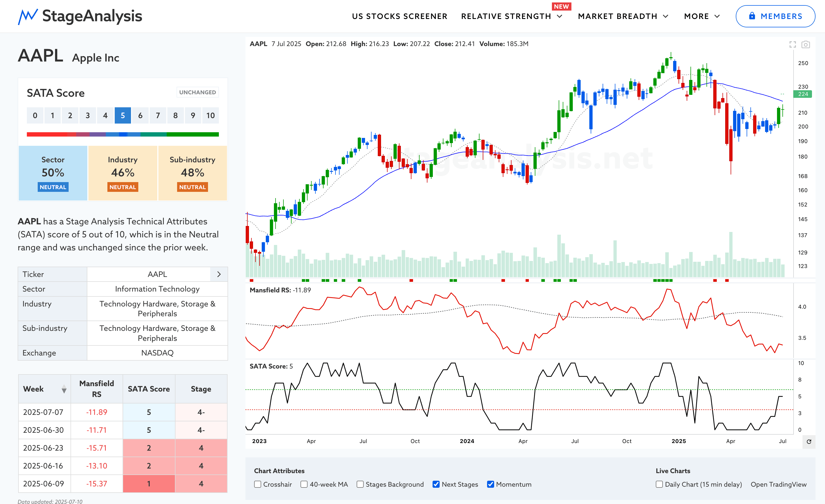825x504 pixels.
Task: Enable the Crosshair checkbox
Action: (257, 484)
